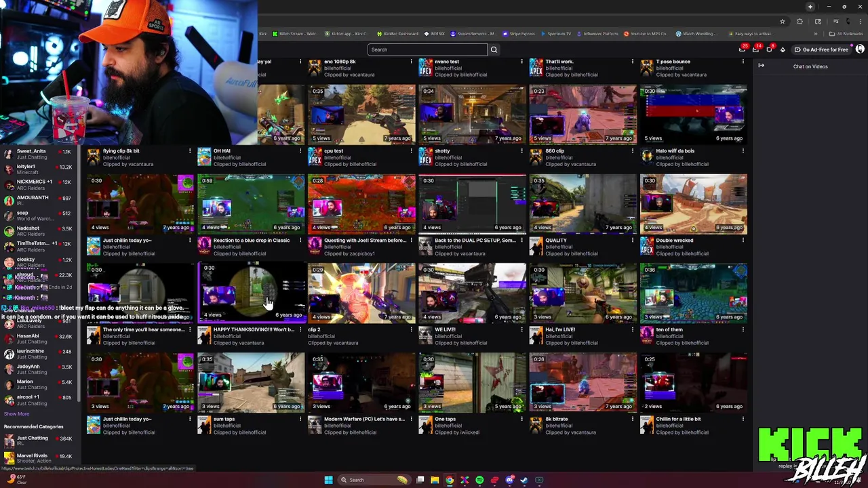Click Go Ad-Free for Free button

point(821,49)
